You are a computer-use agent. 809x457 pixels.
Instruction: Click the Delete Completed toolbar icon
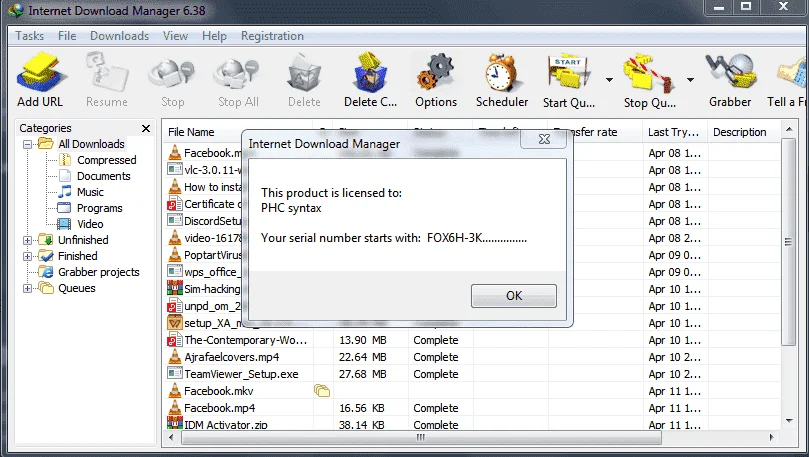[370, 73]
